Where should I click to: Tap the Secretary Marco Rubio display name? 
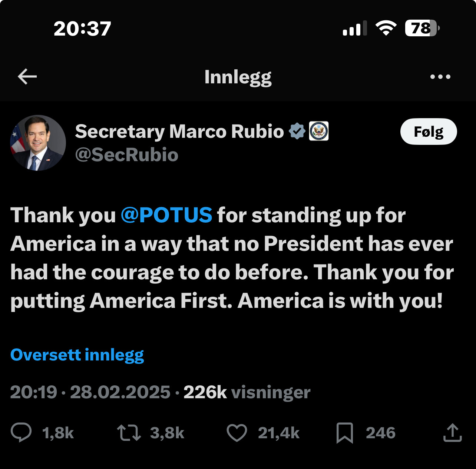pyautogui.click(x=179, y=132)
